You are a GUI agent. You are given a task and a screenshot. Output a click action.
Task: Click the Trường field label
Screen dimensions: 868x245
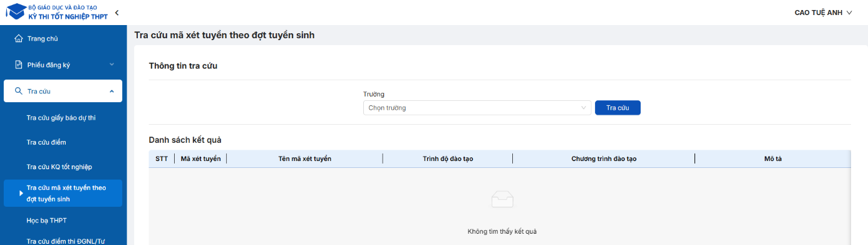coord(374,94)
